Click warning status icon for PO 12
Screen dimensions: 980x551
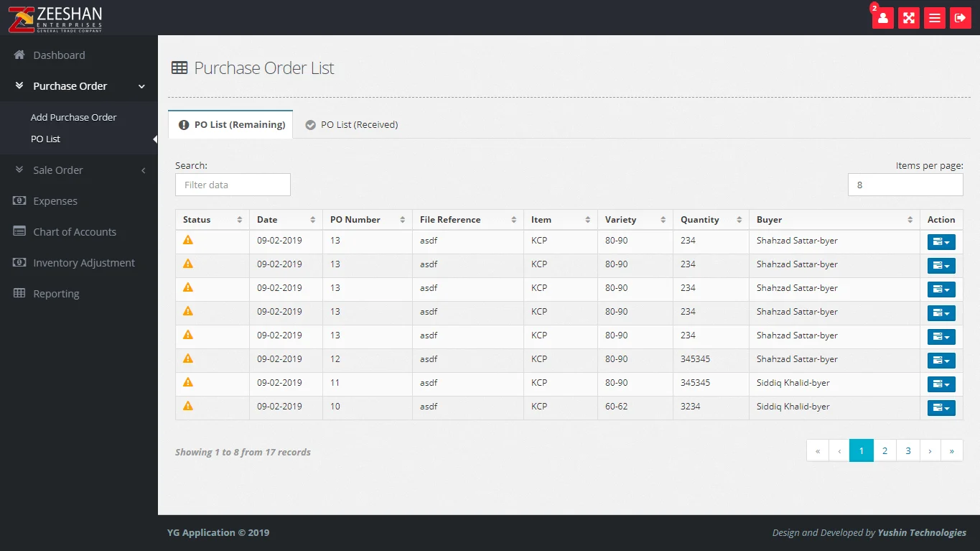[x=188, y=358]
